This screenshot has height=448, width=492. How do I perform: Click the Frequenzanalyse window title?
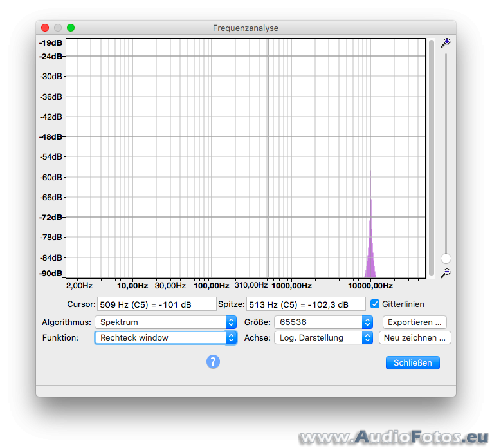pos(246,28)
